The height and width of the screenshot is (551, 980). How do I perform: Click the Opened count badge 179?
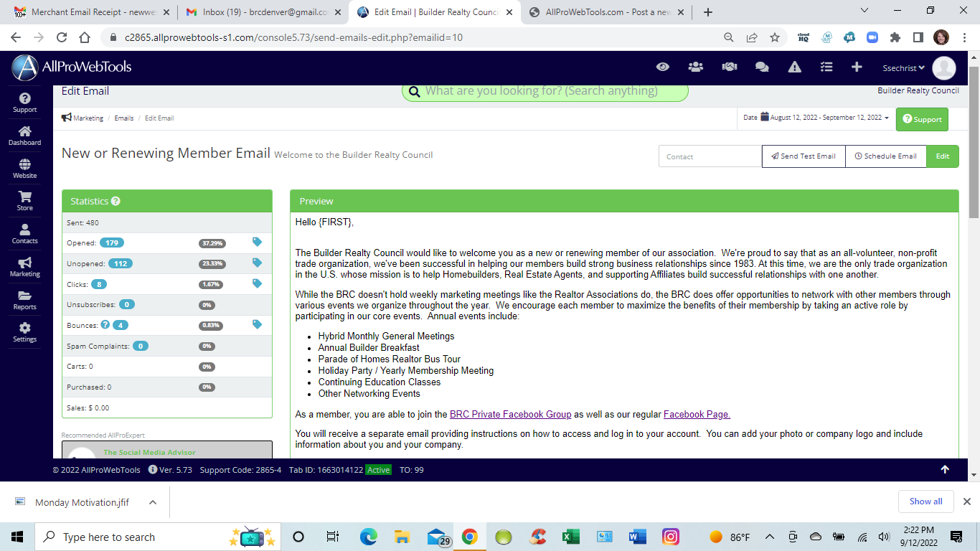pos(112,242)
